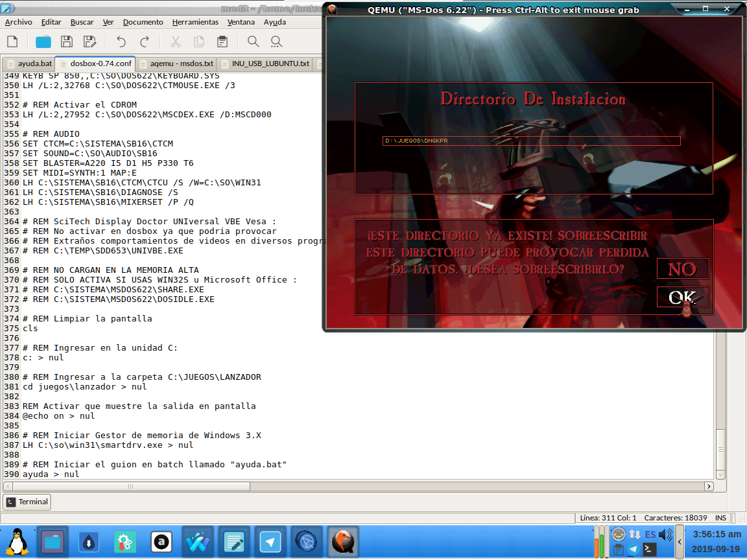Open a file using the blue folder icon
Image resolution: width=747 pixels, height=560 pixels.
43,42
